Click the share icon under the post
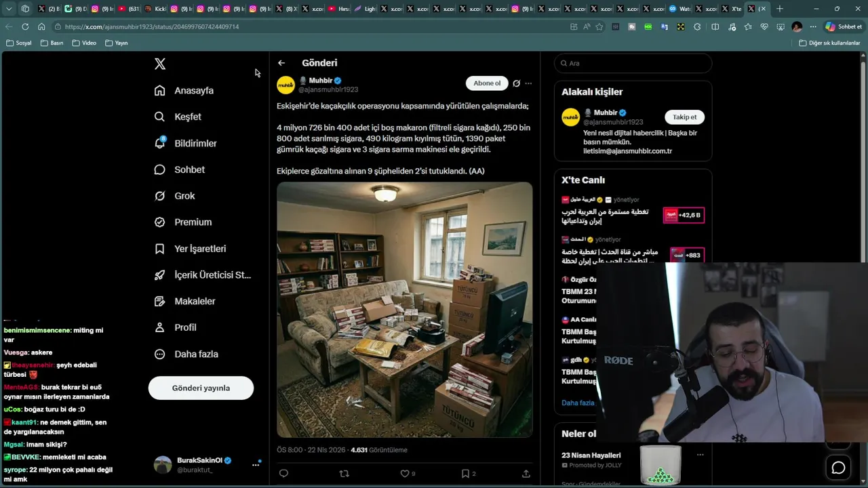Screen dimensions: 868x488 click(526, 474)
